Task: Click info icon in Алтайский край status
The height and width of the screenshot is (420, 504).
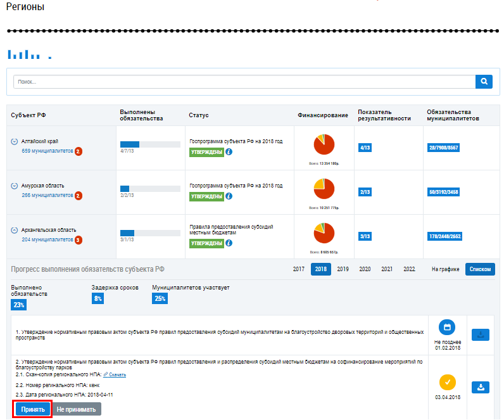Action: point(229,152)
